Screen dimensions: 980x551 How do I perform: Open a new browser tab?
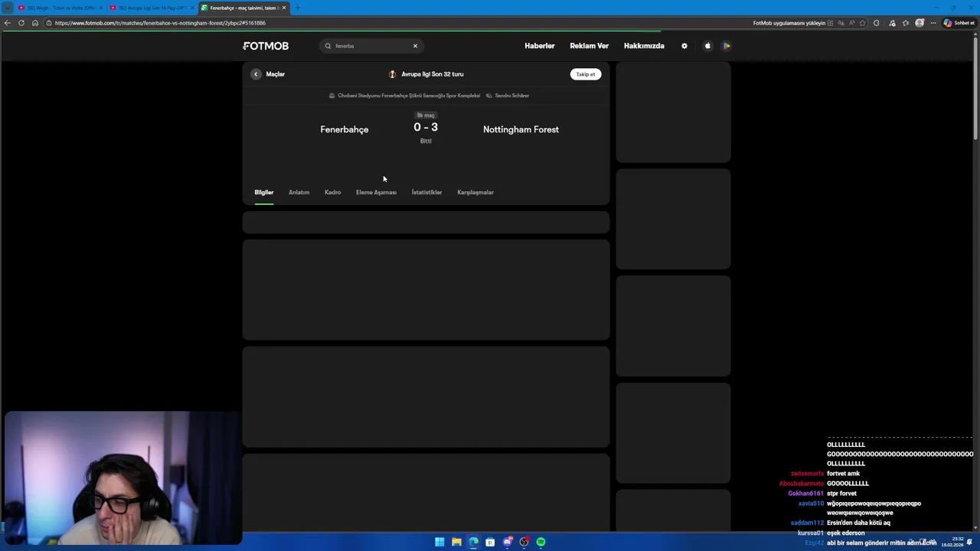298,8
